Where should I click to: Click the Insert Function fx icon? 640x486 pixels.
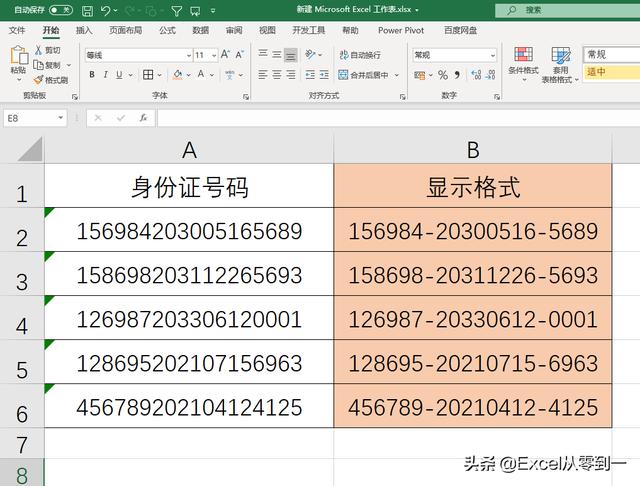[143, 118]
